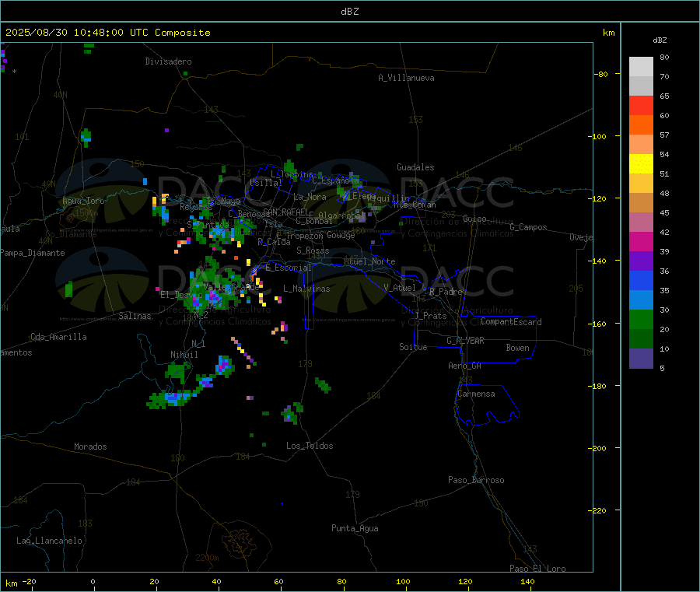Click the Goudge location label
Image resolution: width=700 pixels, height=592 pixels.
pos(341,235)
